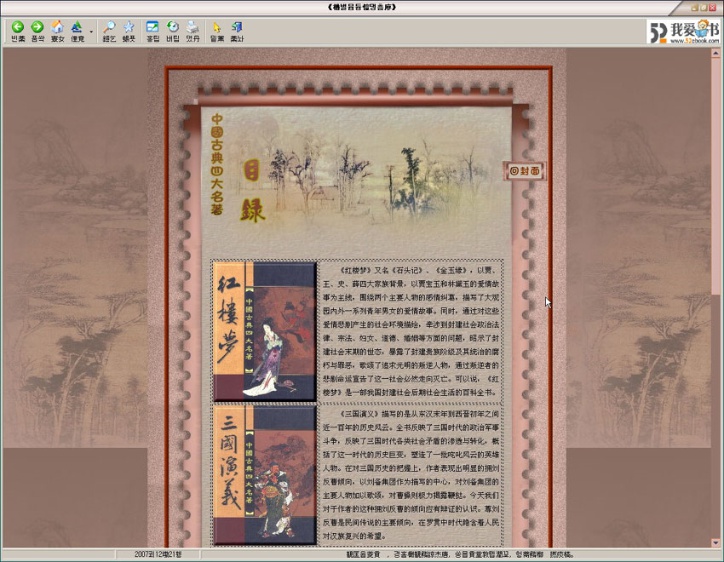Print the page using printer icon
The width and height of the screenshot is (724, 562).
click(x=193, y=31)
